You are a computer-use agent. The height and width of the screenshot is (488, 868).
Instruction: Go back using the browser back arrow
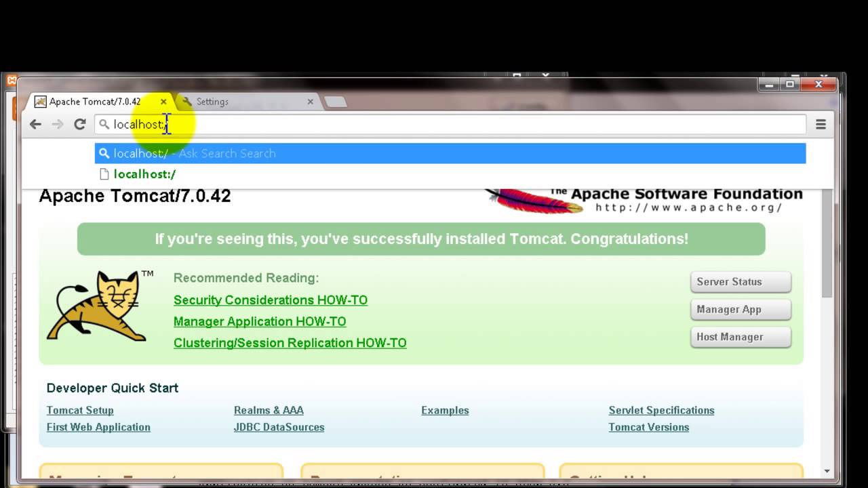tap(35, 124)
